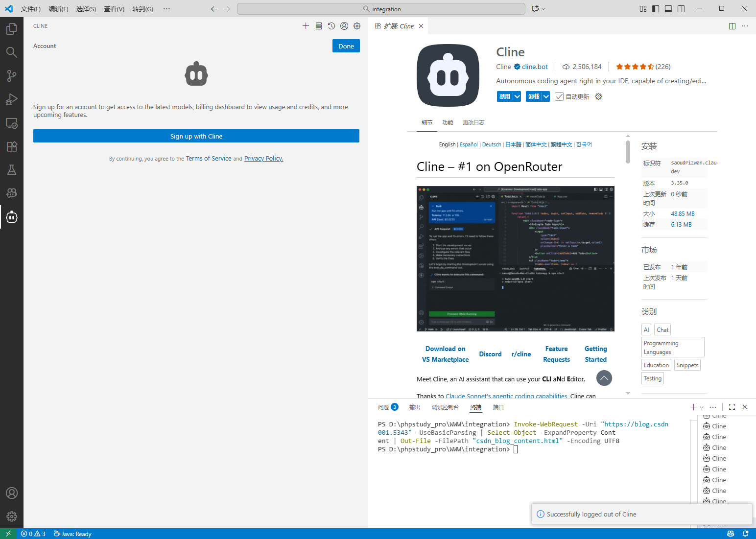Open Remote Explorer view
This screenshot has height=539, width=756.
click(x=12, y=123)
